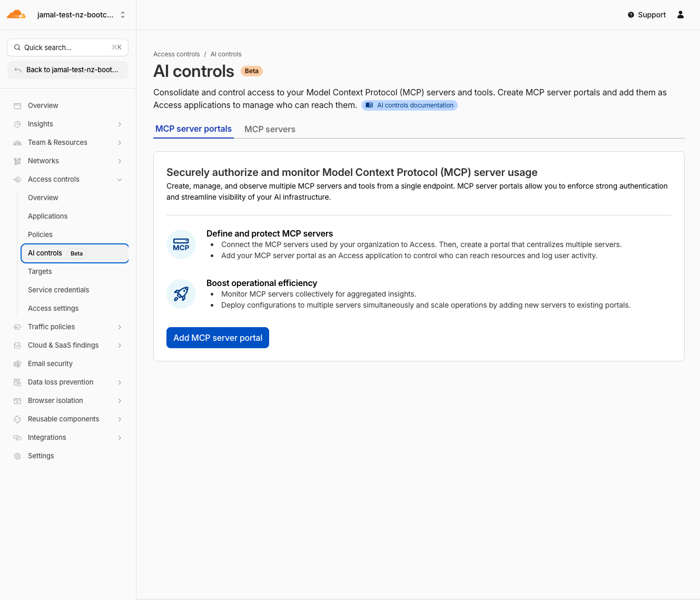Click the Support help icon
The width and height of the screenshot is (700, 600).
(631, 15)
